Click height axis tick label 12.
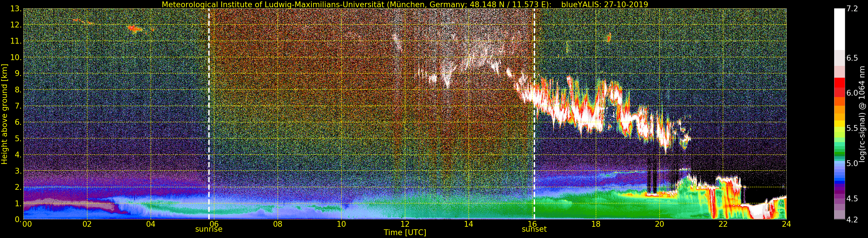The image size is (868, 238). pos(16,25)
